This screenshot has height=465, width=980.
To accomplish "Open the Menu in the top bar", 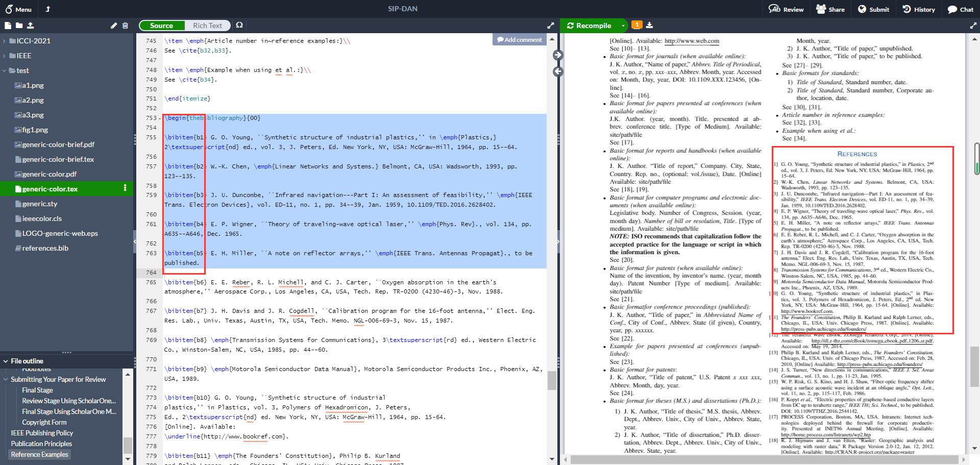I will coord(18,9).
